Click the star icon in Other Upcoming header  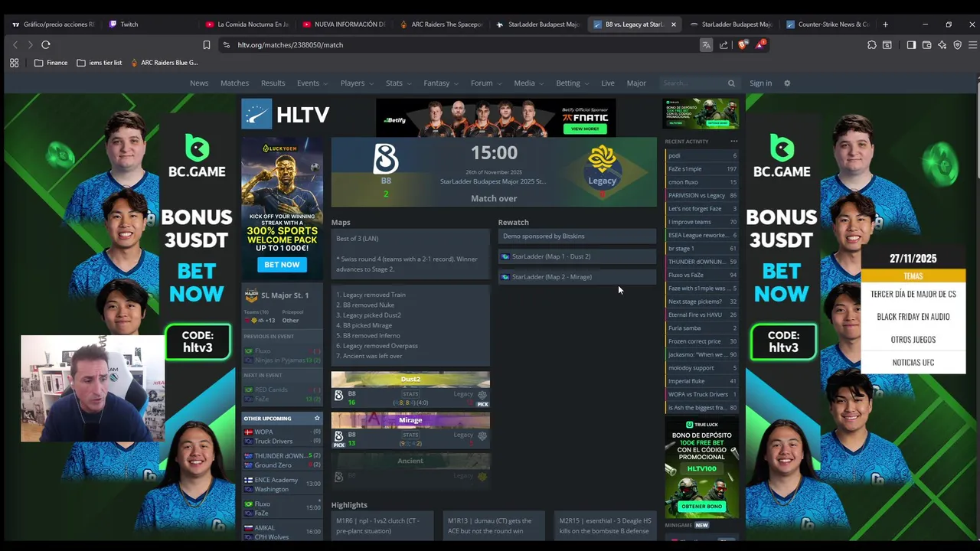[x=317, y=419]
